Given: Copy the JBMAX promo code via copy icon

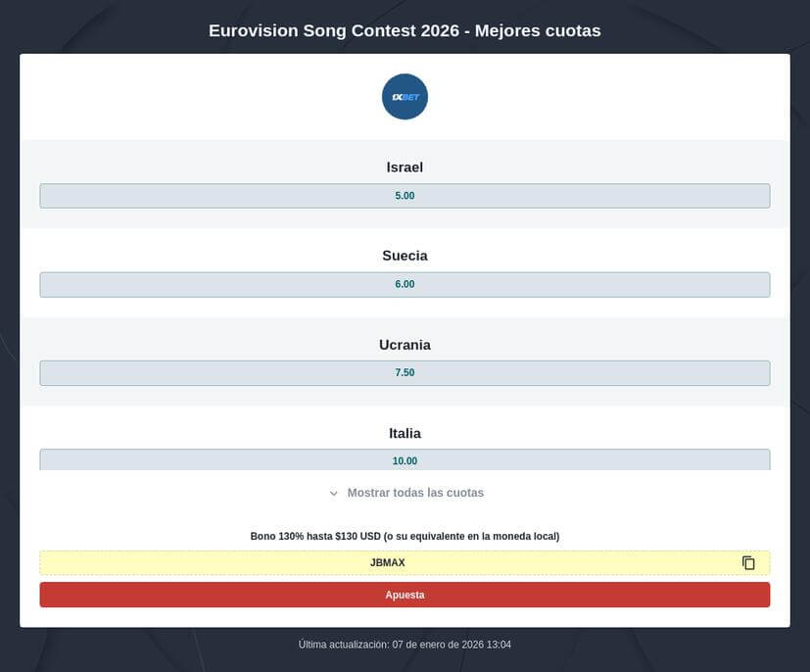Looking at the screenshot, I should [x=748, y=562].
